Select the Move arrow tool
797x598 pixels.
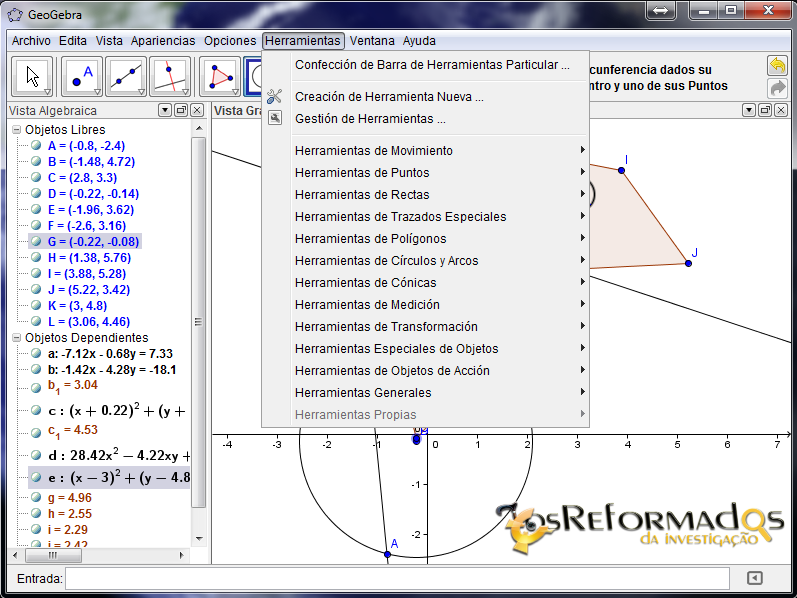[x=32, y=76]
